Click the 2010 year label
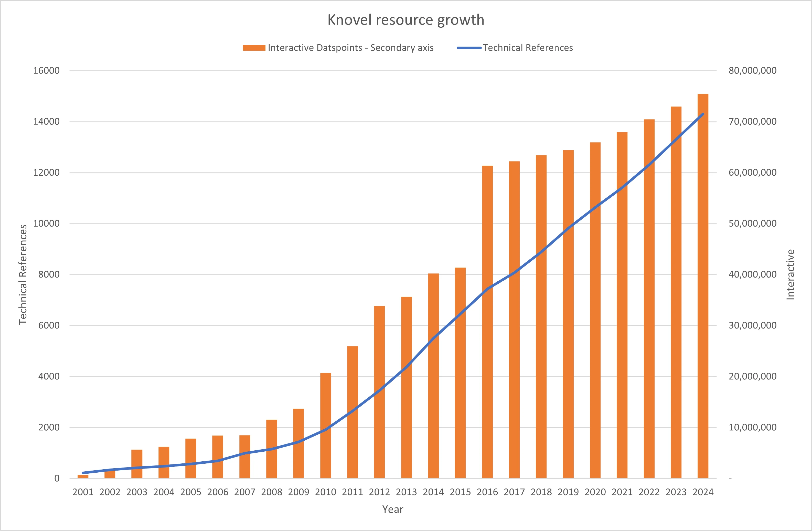 [325, 492]
